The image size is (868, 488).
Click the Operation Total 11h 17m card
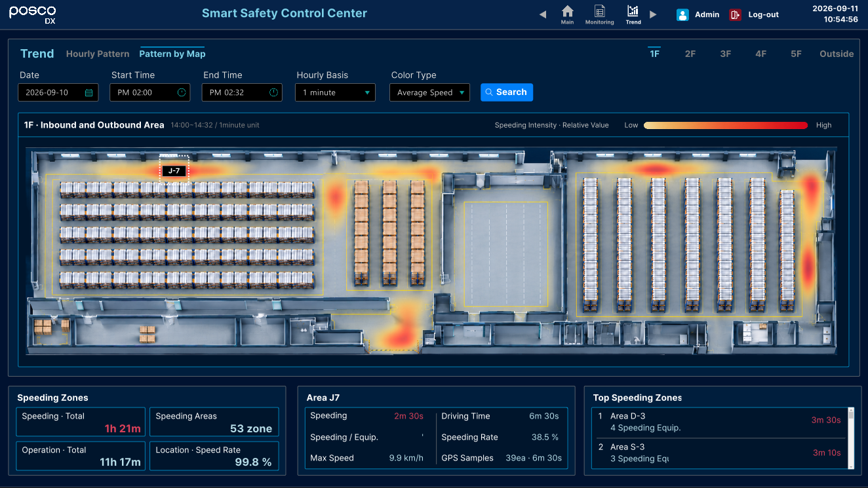[80, 456]
